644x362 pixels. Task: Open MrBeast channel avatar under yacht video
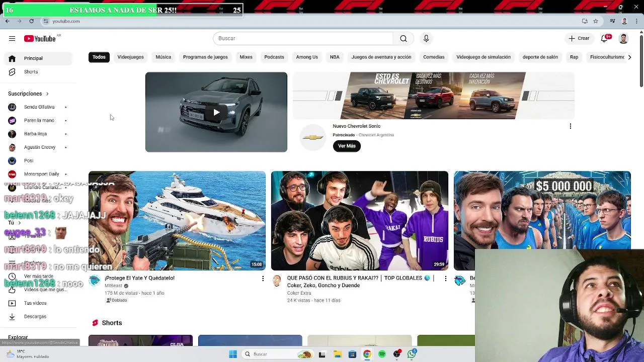coord(95,281)
